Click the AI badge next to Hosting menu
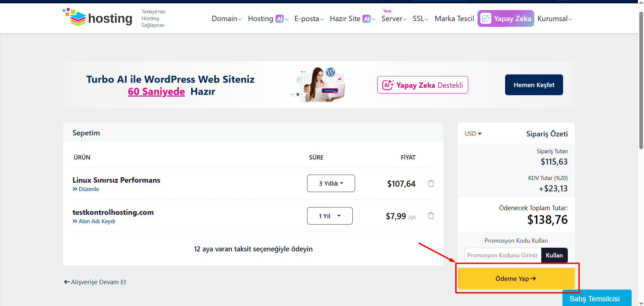 (x=280, y=19)
